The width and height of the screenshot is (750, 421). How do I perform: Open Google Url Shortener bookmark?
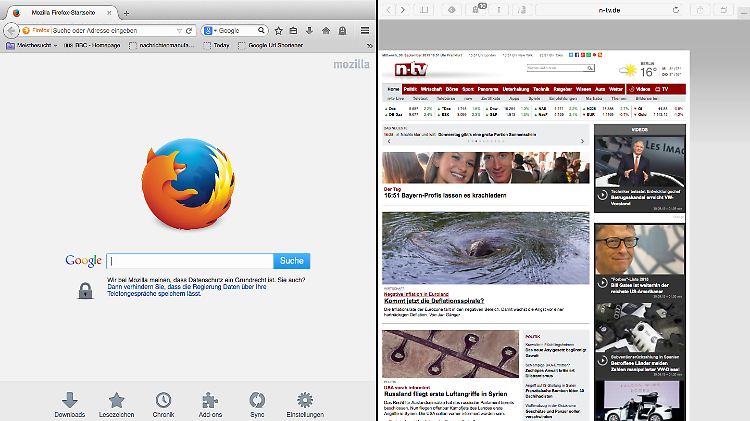(x=271, y=45)
